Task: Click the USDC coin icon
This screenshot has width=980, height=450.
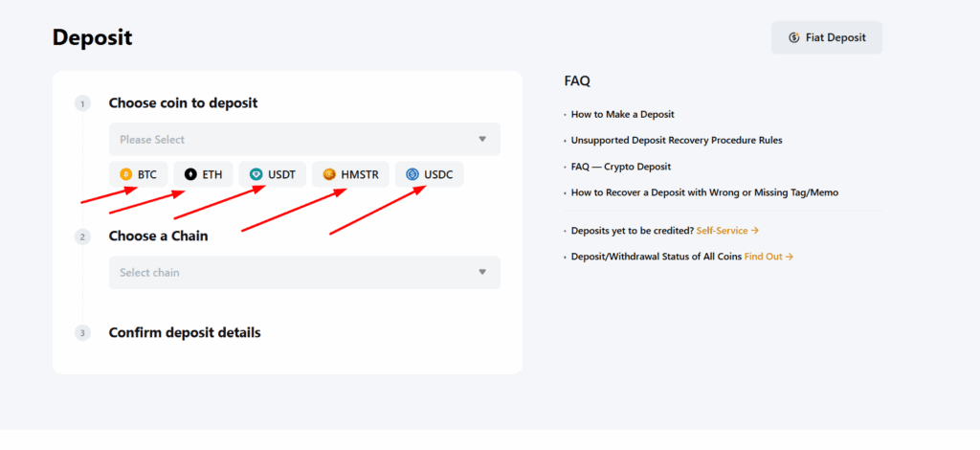Action: coord(412,175)
